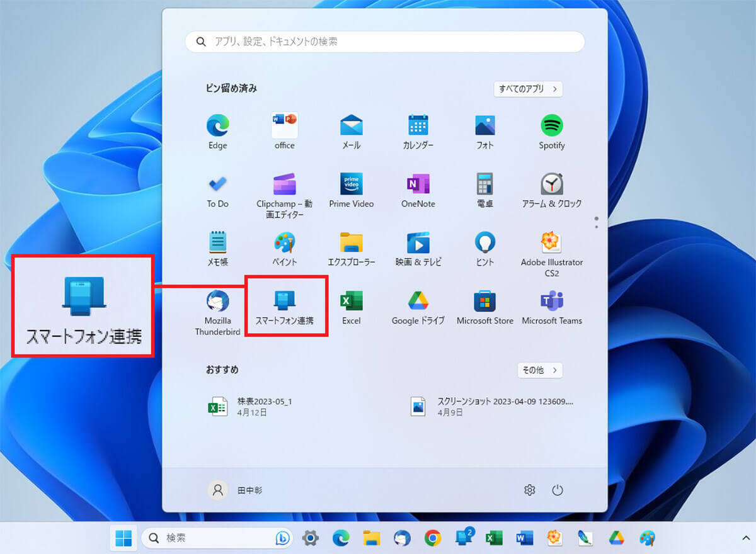Image resolution: width=756 pixels, height=554 pixels.
Task: Click the Windows Start button on taskbar
Action: [123, 538]
